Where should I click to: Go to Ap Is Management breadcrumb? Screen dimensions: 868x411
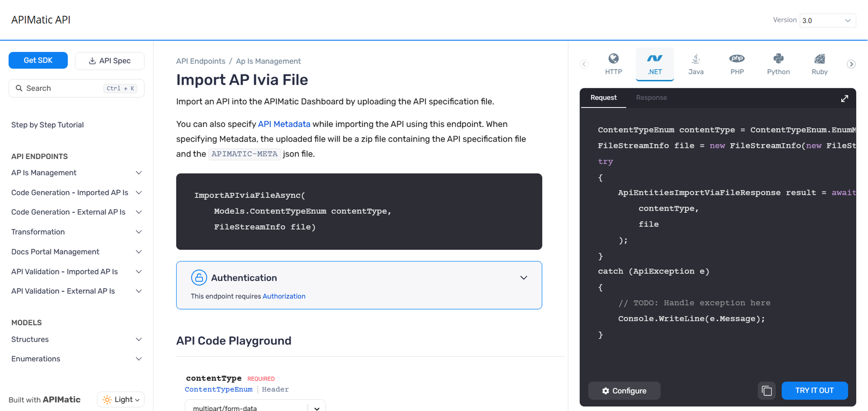268,61
